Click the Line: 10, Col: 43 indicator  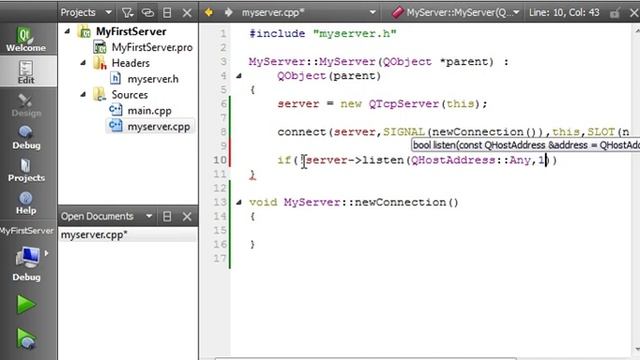point(564,13)
